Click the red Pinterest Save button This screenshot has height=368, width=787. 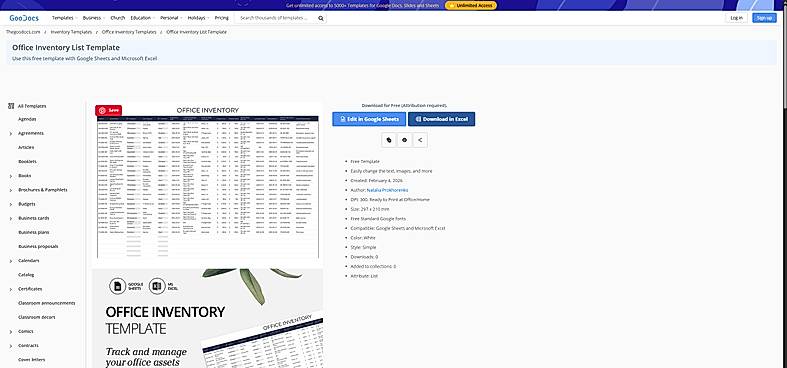point(109,110)
